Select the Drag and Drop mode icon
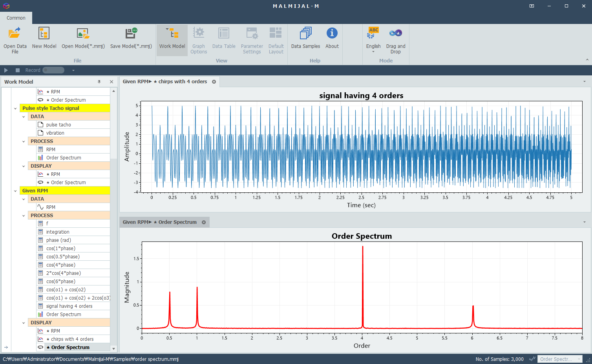 pyautogui.click(x=395, y=33)
